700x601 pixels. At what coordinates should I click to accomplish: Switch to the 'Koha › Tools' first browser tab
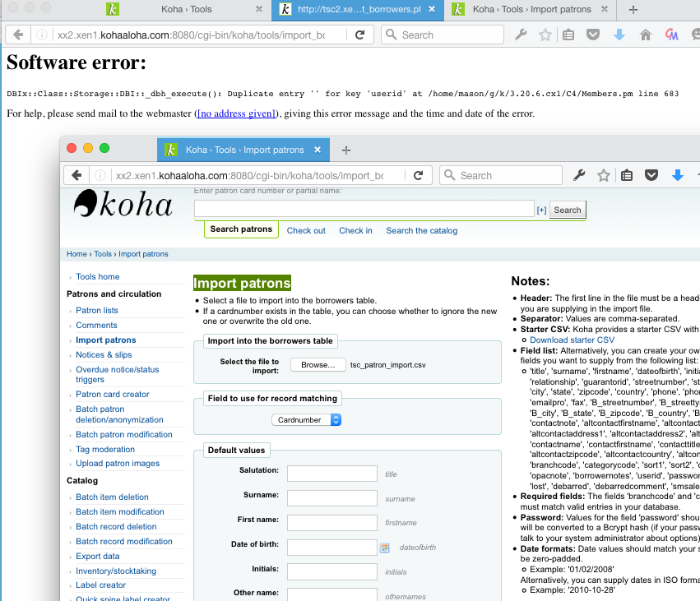click(181, 10)
